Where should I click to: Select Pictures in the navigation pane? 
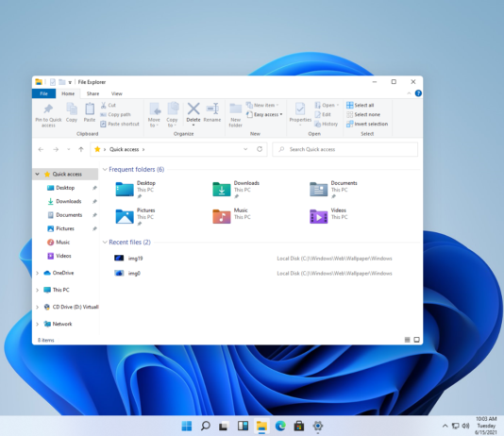(65, 228)
